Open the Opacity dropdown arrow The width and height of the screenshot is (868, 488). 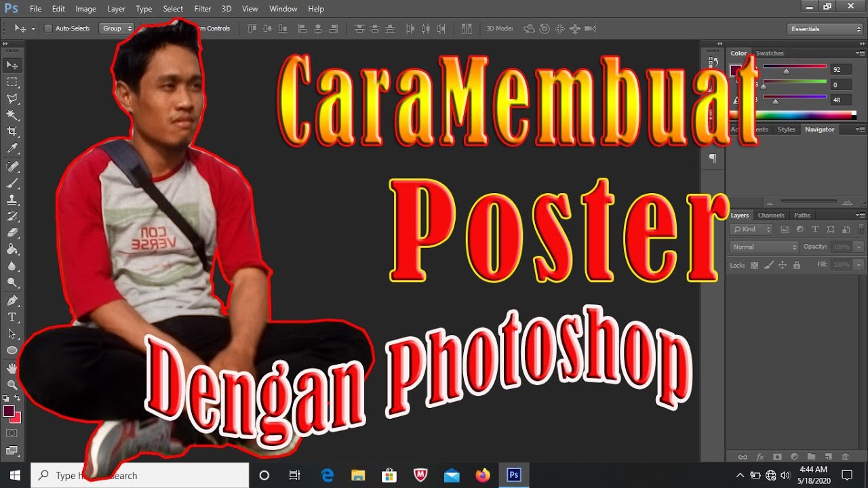tap(859, 247)
